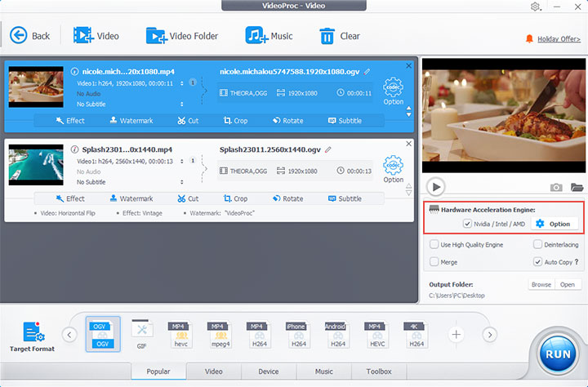Take a snapshot with the camera icon
Viewport: 588px width, 387px height.
tap(556, 187)
